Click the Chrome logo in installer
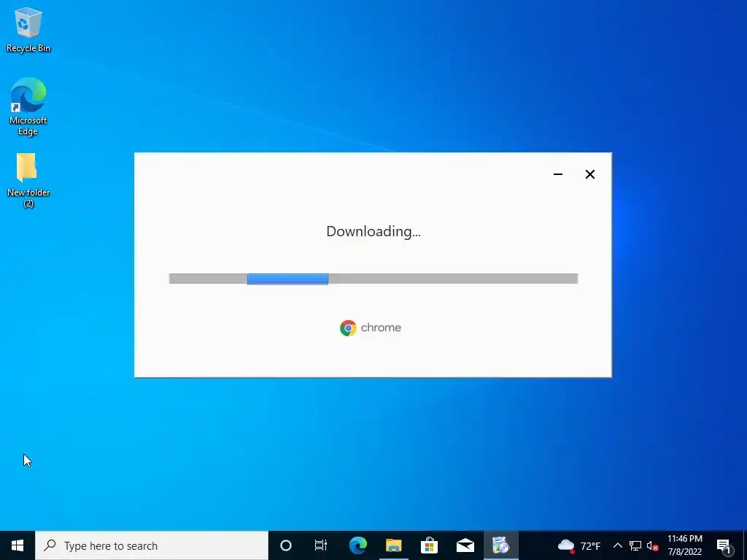This screenshot has width=747, height=560. pyautogui.click(x=371, y=327)
